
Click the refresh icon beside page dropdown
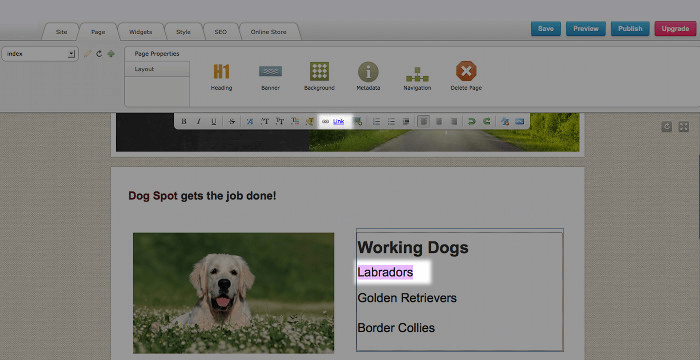[99, 54]
